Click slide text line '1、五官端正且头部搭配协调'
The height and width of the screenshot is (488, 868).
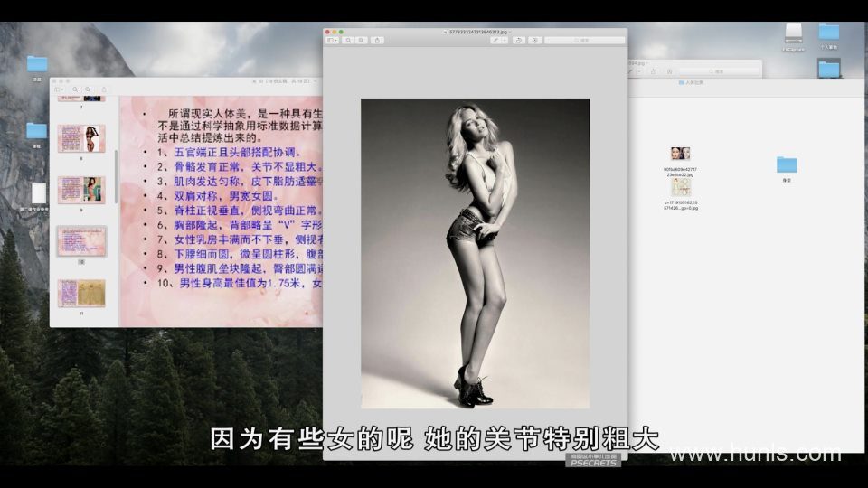[229, 152]
